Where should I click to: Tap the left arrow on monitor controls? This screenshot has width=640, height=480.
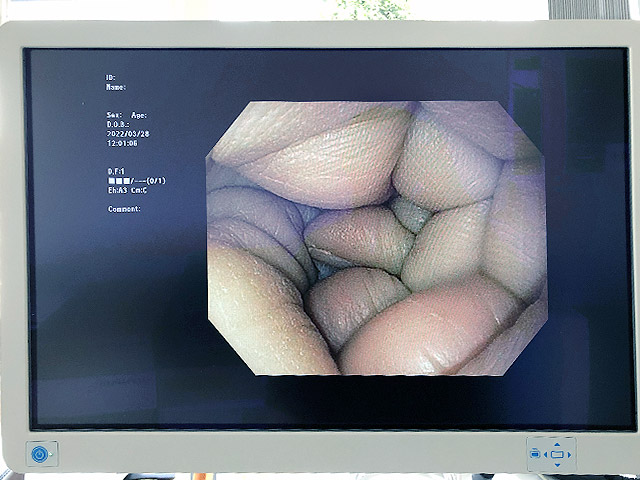(546, 455)
